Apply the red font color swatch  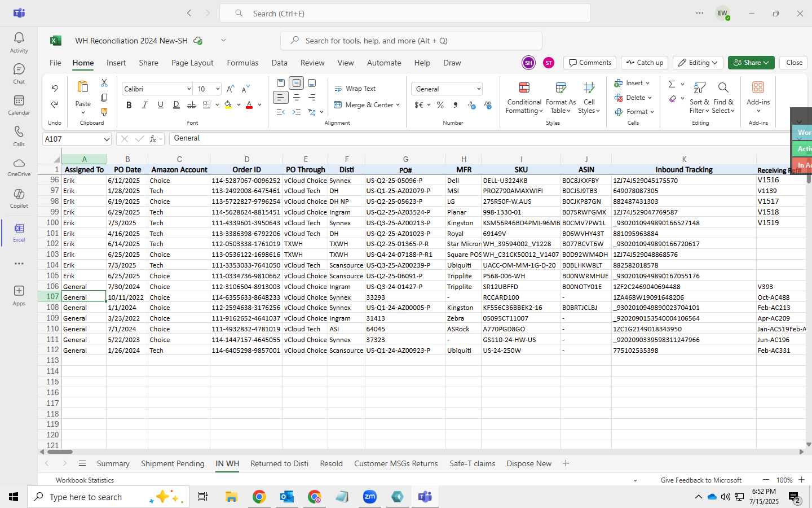click(249, 105)
